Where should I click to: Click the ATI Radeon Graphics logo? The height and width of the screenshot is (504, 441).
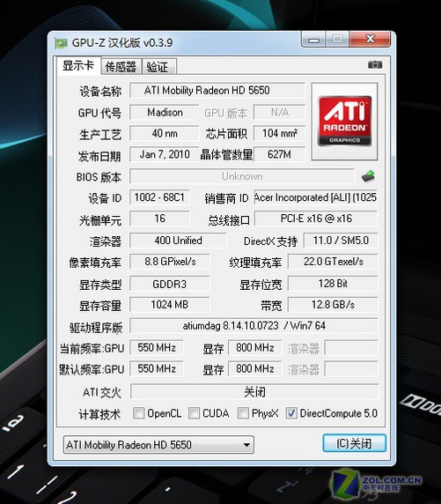coord(344,122)
